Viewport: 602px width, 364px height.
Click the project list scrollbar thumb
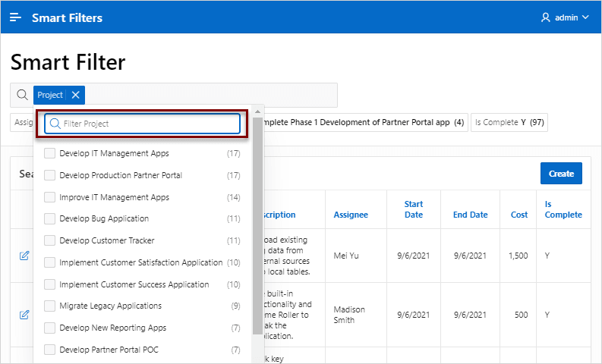click(x=257, y=226)
